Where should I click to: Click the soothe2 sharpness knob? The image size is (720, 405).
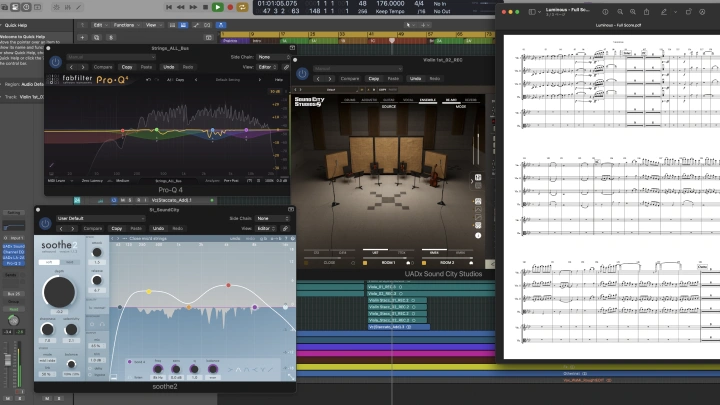pyautogui.click(x=47, y=329)
